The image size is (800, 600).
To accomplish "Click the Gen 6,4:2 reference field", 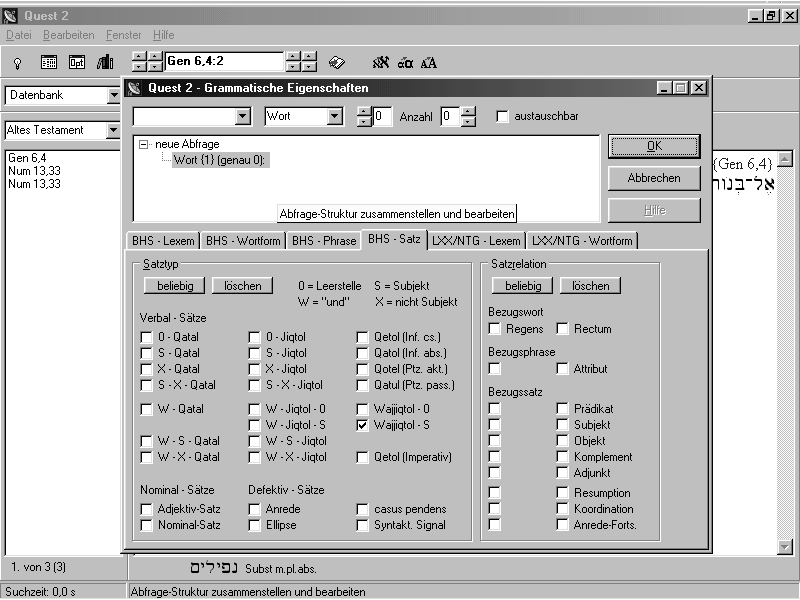I will tap(224, 61).
